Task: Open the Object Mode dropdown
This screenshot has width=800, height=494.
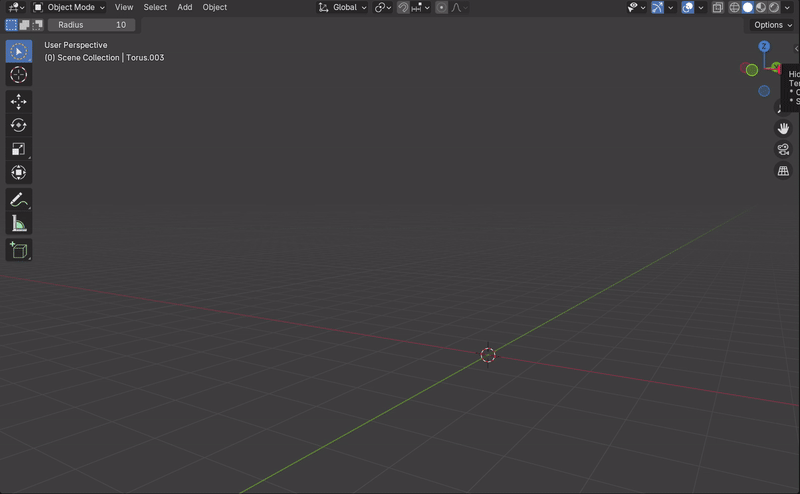Action: tap(69, 7)
